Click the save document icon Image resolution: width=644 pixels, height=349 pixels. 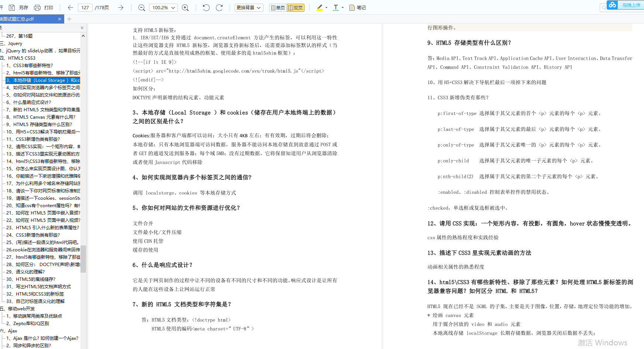pyautogui.click(x=11, y=7)
